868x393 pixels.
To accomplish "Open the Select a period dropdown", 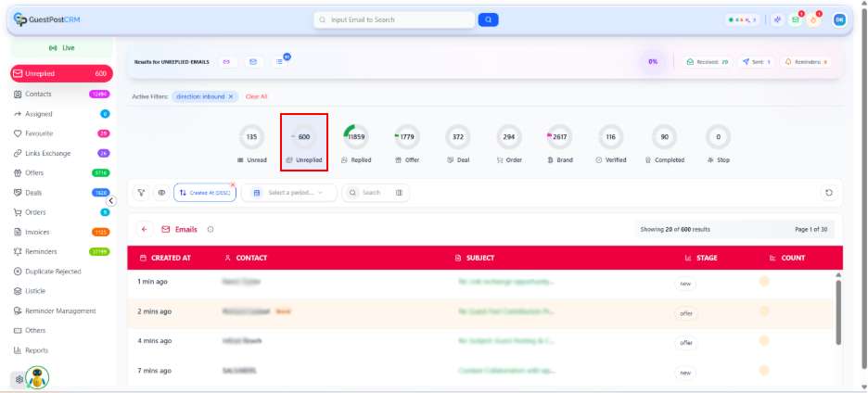I will (x=289, y=193).
